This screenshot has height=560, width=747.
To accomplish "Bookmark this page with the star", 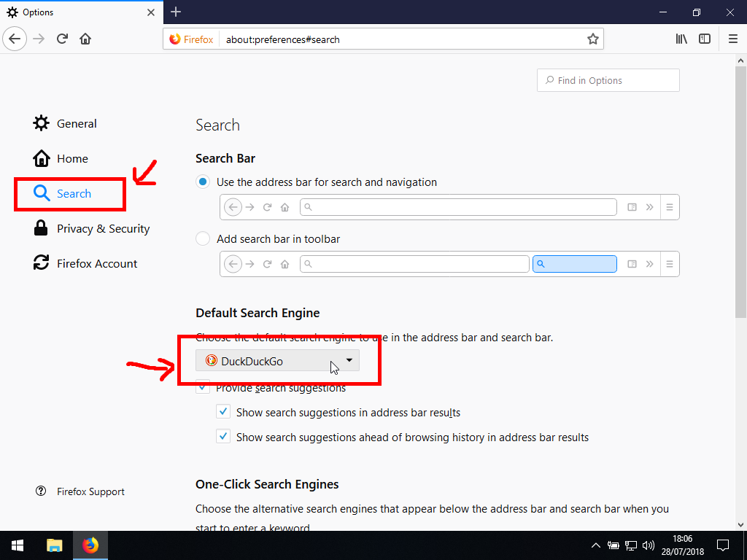I will (592, 39).
